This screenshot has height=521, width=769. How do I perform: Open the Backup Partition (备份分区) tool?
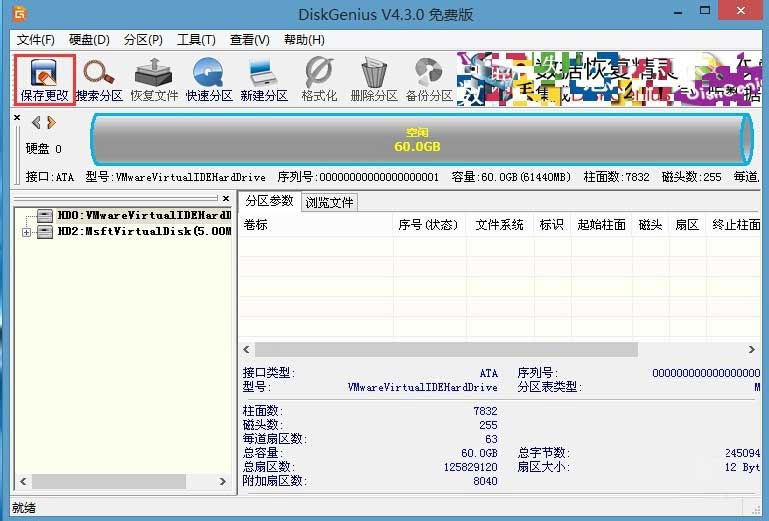(x=429, y=80)
